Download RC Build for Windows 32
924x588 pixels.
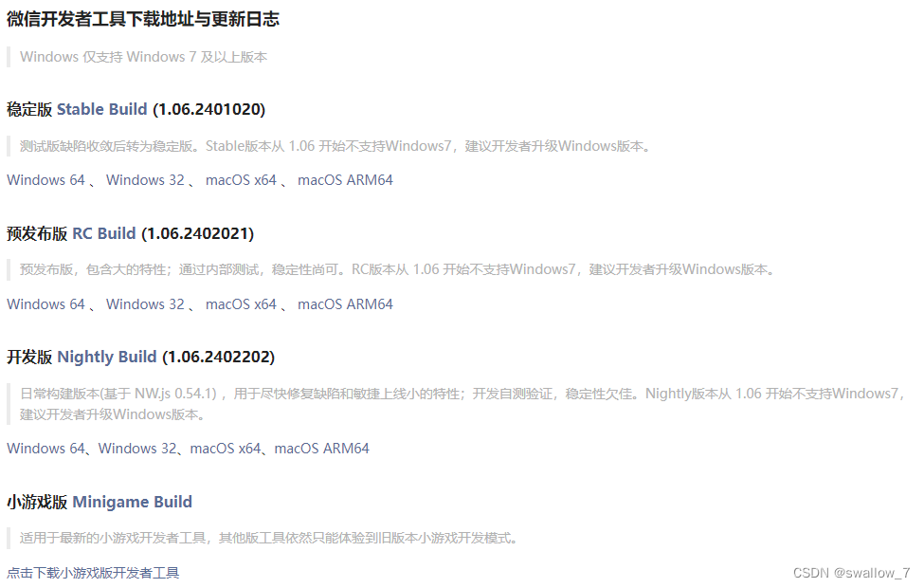click(146, 304)
